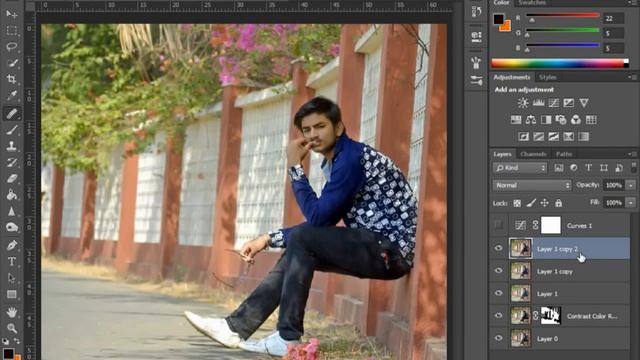This screenshot has height=360, width=640.
Task: Add a Brightness/Contrast adjustment
Action: 523,103
